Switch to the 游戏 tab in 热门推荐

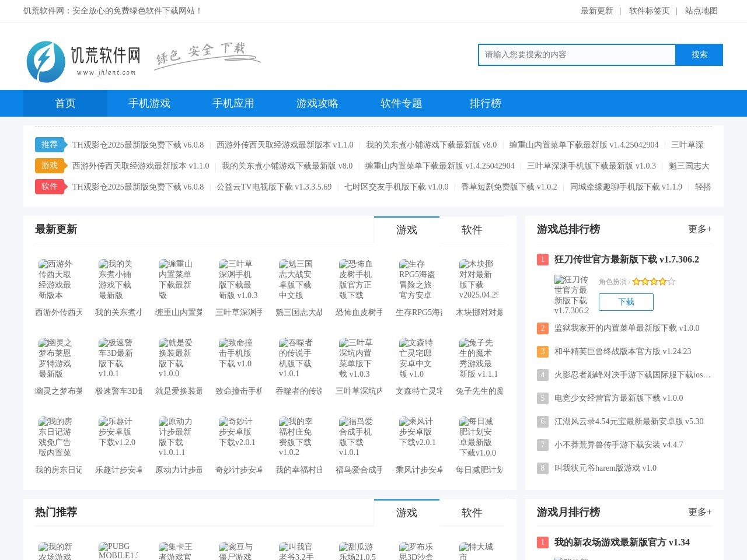[x=407, y=513]
